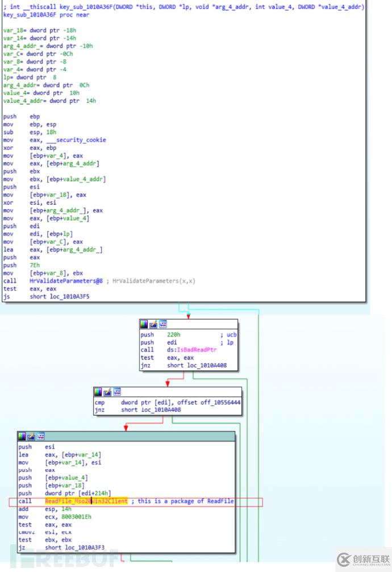Click loc_1010A408 in the IsBadReadPtr node

coord(207,365)
